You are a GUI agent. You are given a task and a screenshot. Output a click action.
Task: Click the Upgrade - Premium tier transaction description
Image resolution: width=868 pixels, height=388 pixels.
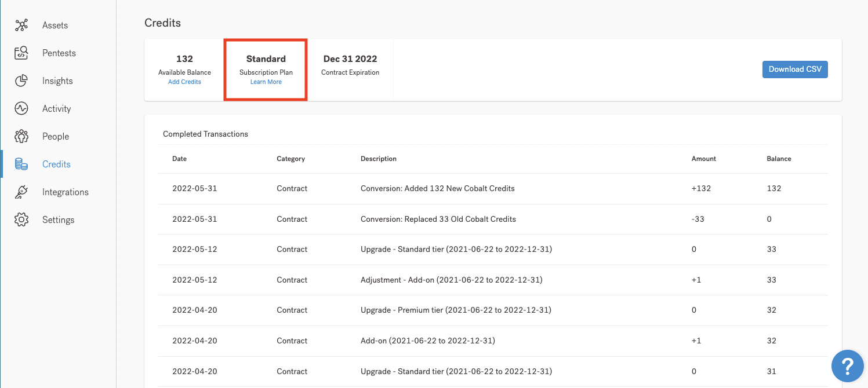[455, 310]
